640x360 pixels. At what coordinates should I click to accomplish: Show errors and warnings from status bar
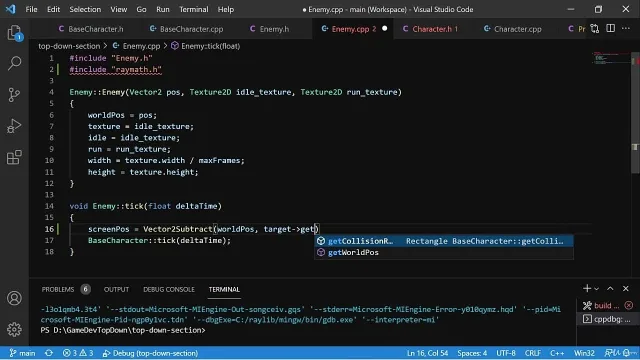78,353
